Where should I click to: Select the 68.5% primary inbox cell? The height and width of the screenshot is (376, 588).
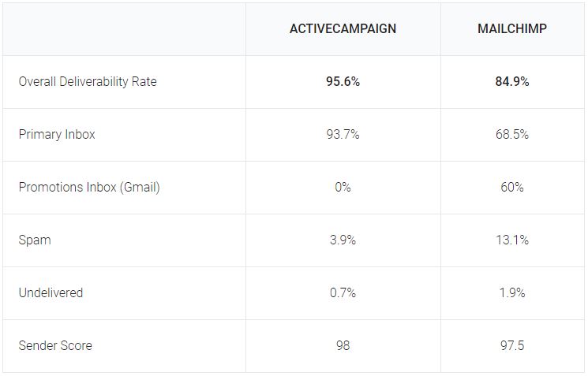(512, 135)
